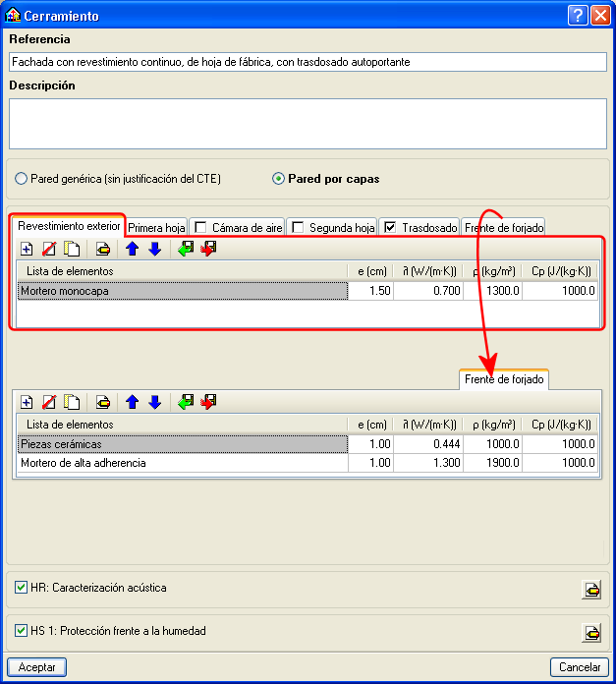Open the help question mark button
The width and height of the screenshot is (616, 684).
pos(578,16)
